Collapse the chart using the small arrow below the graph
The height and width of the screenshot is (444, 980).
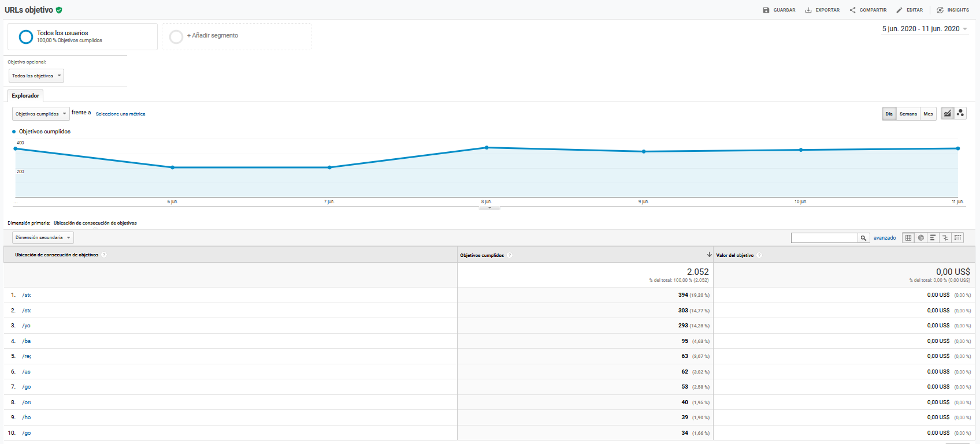point(489,208)
